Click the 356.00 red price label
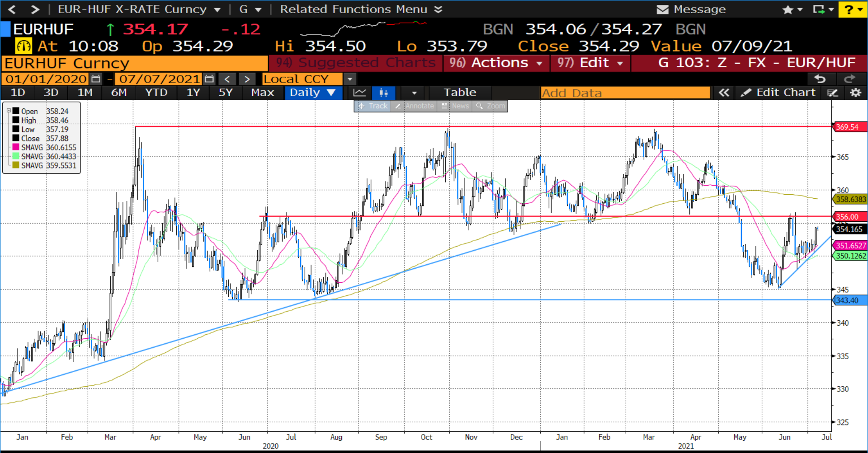 click(x=849, y=217)
